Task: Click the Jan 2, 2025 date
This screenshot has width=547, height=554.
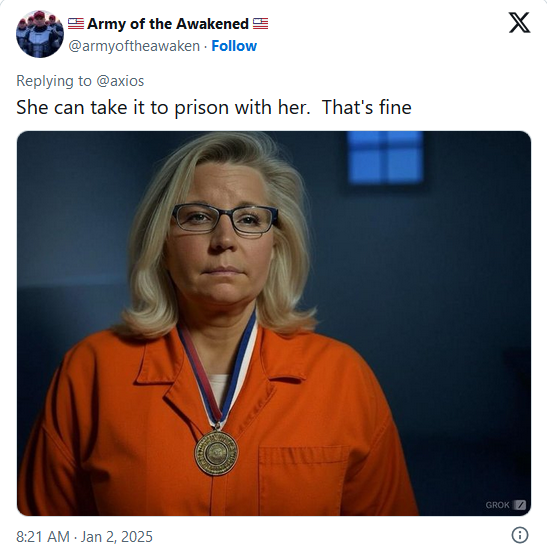Action: (x=117, y=536)
